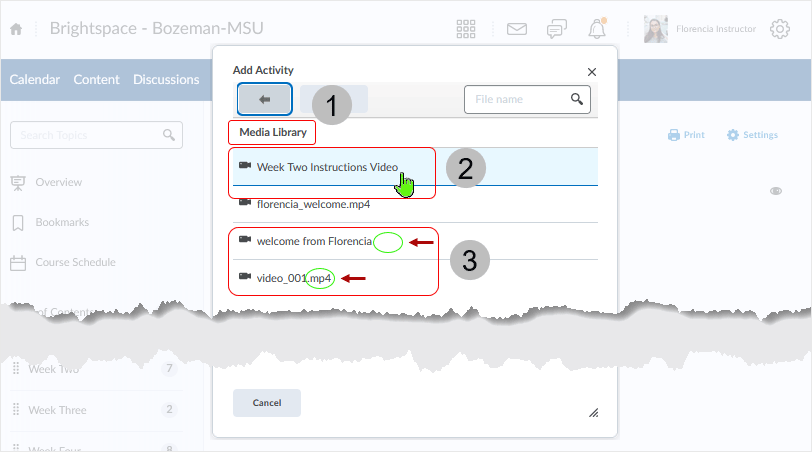Toggle the visibility eye icon

(776, 191)
